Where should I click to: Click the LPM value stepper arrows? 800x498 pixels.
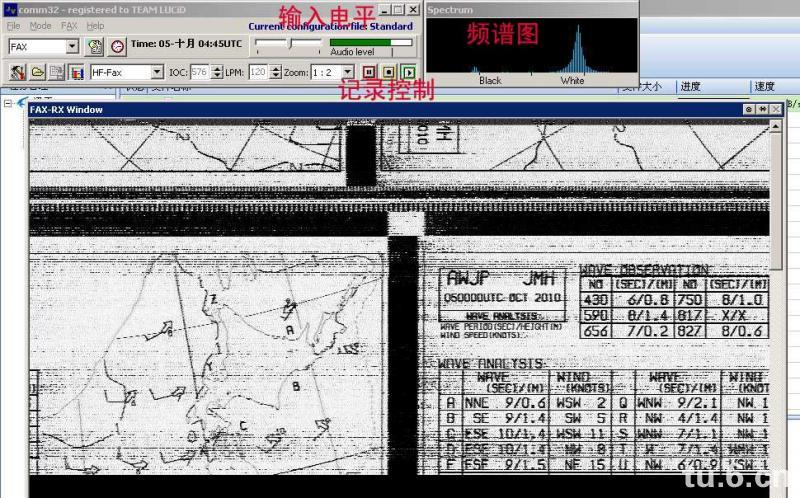pyautogui.click(x=274, y=72)
